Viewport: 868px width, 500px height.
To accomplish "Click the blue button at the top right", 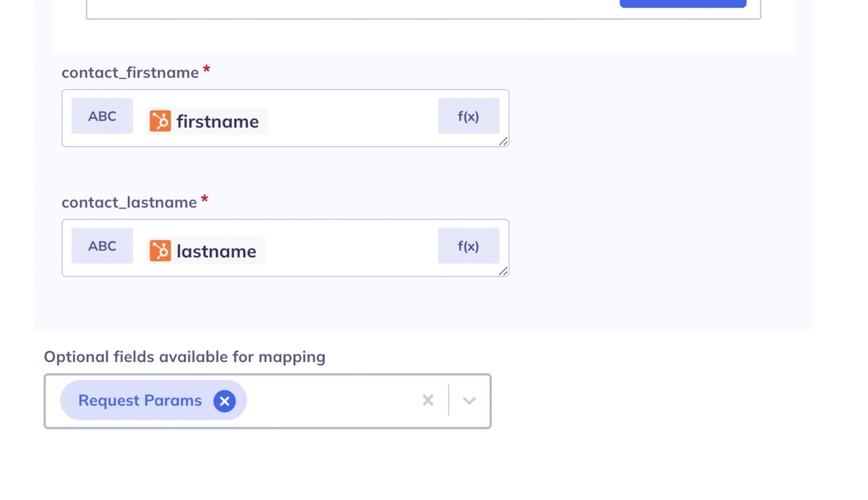I will (682, 3).
